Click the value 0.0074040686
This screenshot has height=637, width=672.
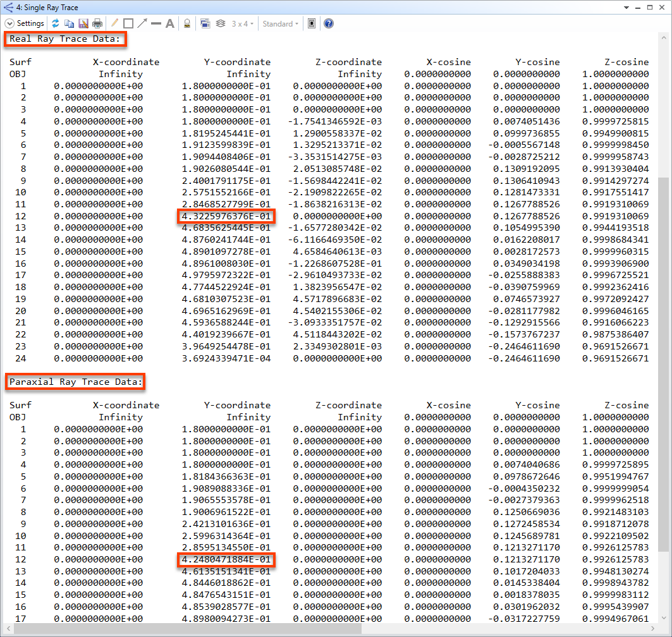(527, 464)
